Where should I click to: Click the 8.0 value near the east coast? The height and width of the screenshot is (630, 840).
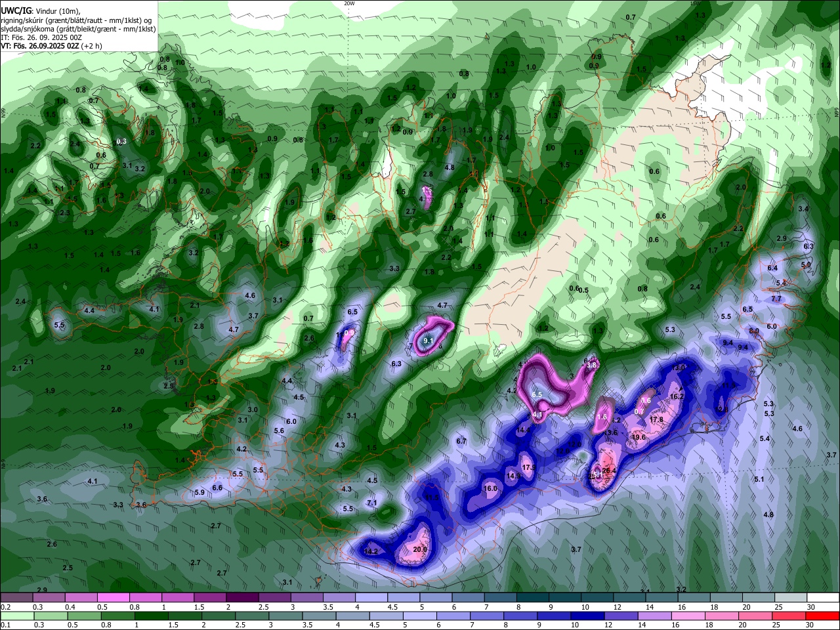pos(754,331)
